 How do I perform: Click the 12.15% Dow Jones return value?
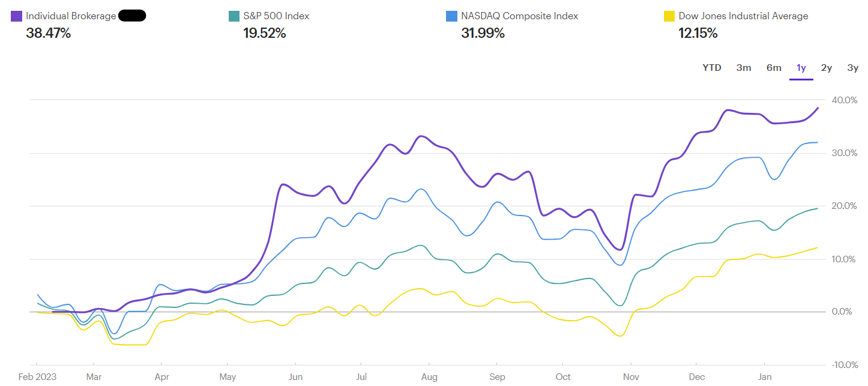click(x=698, y=34)
